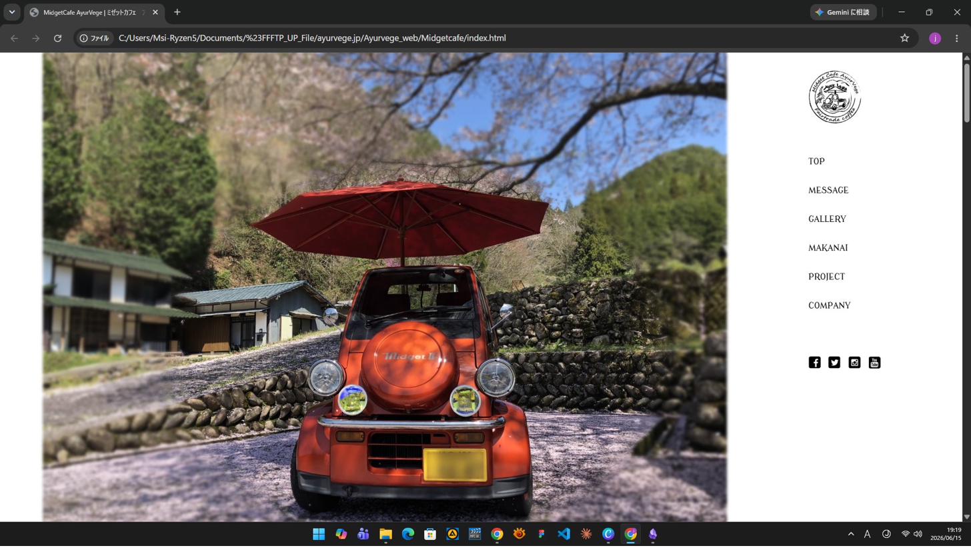Open the Facebook social icon
971x560 pixels.
(814, 363)
